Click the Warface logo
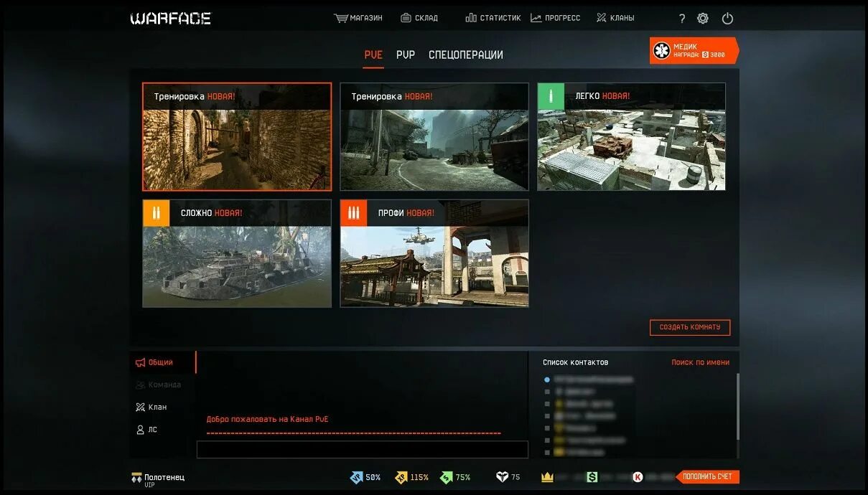 pyautogui.click(x=171, y=19)
